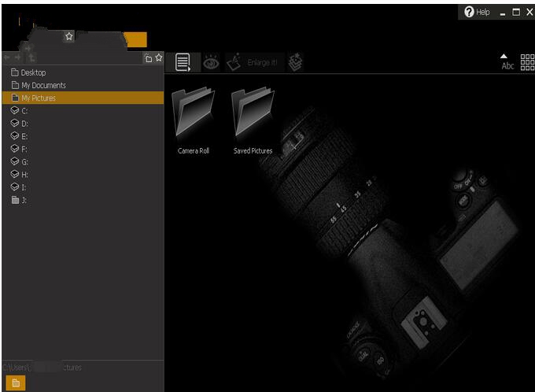Click the dim back arrow in sidebar toolbar
Image resolution: width=535 pixels, height=392 pixels.
(x=7, y=57)
